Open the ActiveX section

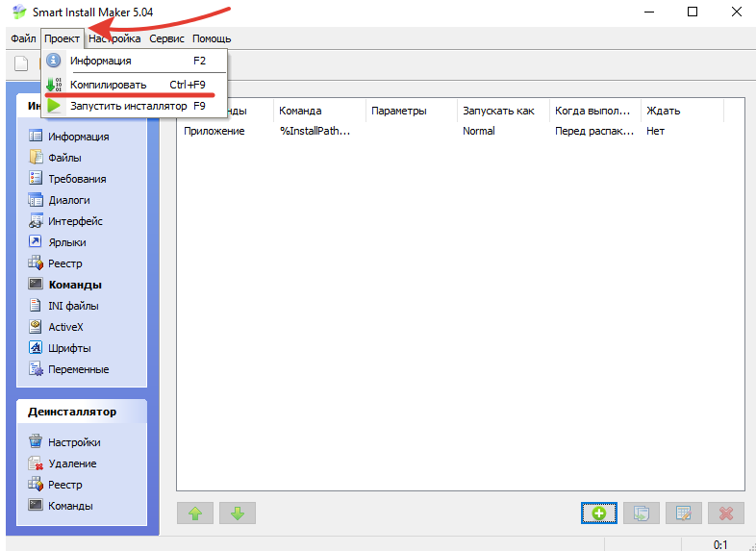[65, 327]
